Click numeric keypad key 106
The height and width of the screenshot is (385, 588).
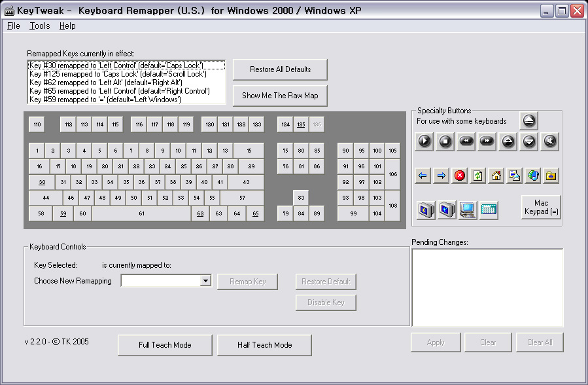[392, 174]
